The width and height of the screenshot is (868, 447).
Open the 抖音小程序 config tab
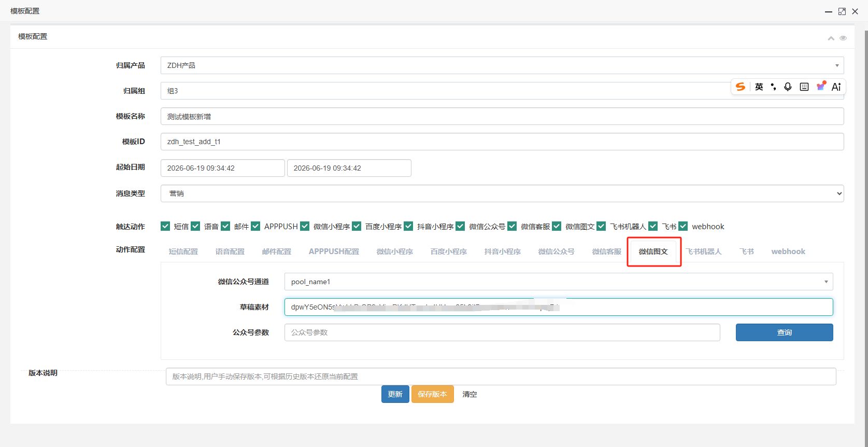coord(503,252)
